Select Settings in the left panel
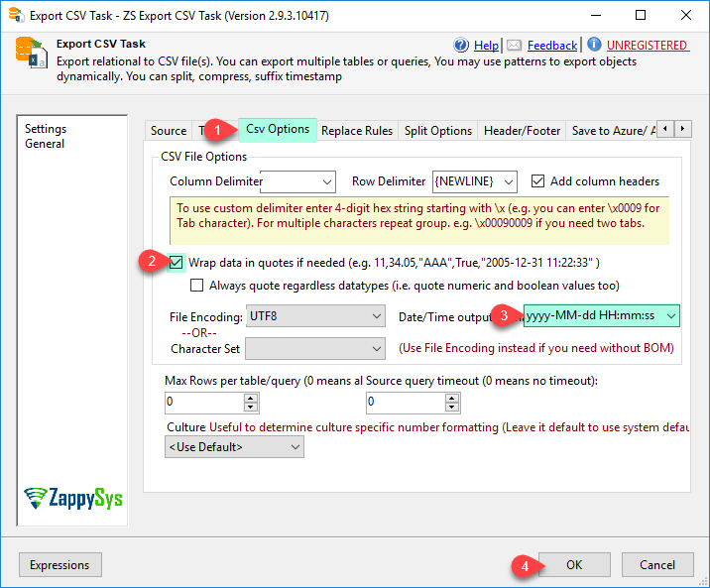This screenshot has width=710, height=588. (x=46, y=129)
